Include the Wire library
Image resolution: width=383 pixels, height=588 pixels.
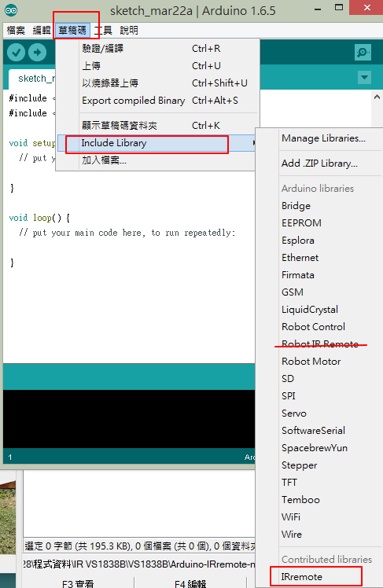point(292,534)
